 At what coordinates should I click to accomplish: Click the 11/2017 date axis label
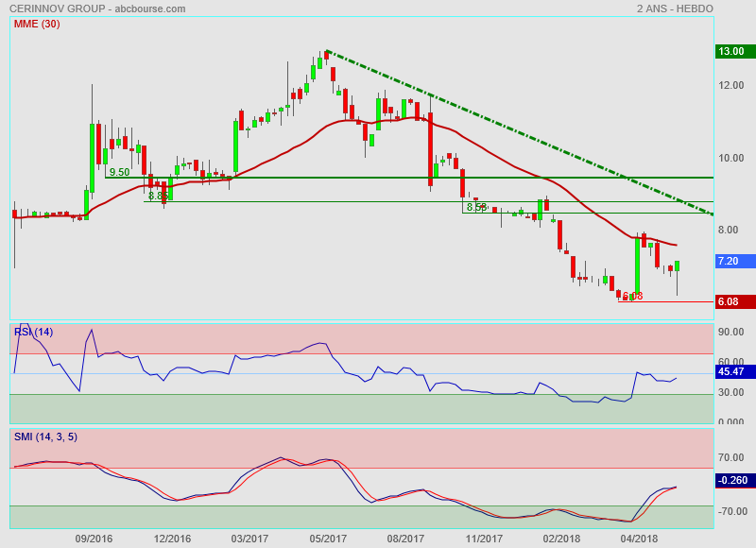click(484, 539)
